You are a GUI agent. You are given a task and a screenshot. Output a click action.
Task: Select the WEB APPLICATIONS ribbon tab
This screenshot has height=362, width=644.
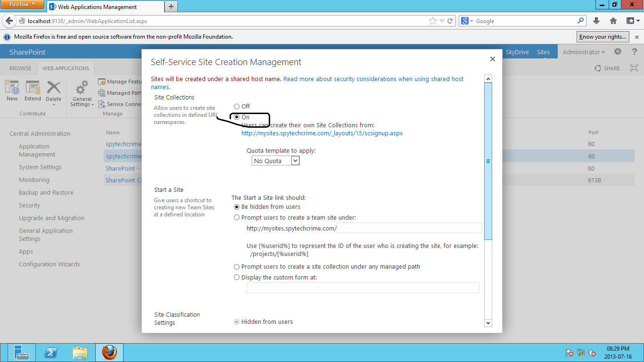click(66, 68)
